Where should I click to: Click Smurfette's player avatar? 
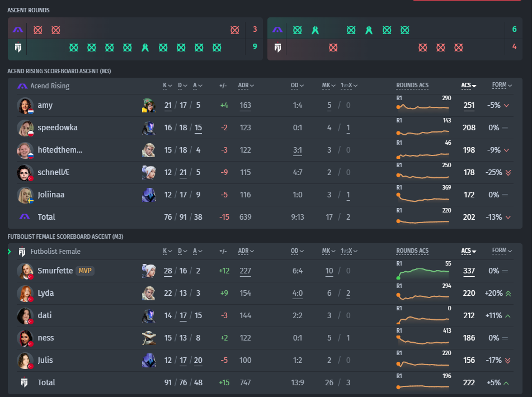25,271
